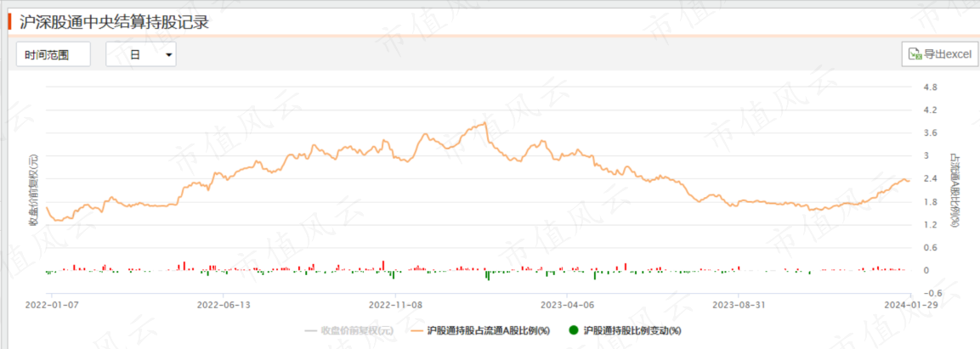The height and width of the screenshot is (349, 980).
Task: Click the 2022-01-07 axis date label
Action: pyautogui.click(x=51, y=306)
